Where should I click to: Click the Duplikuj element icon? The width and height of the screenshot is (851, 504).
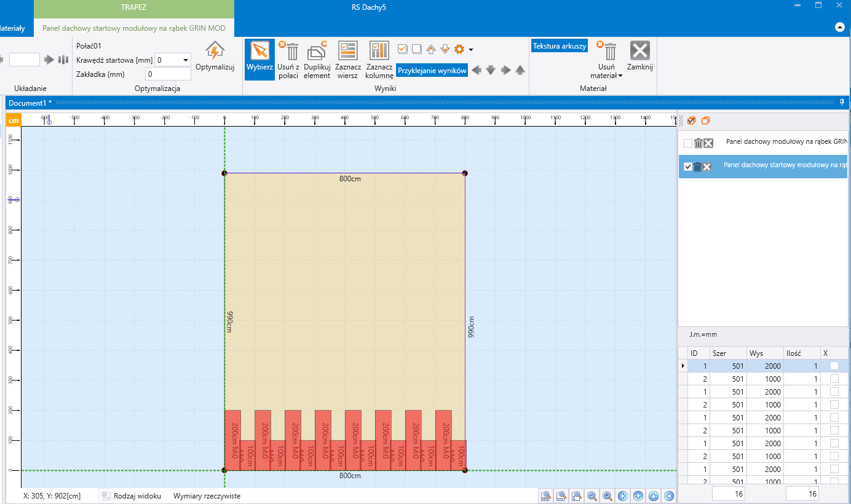tap(317, 51)
